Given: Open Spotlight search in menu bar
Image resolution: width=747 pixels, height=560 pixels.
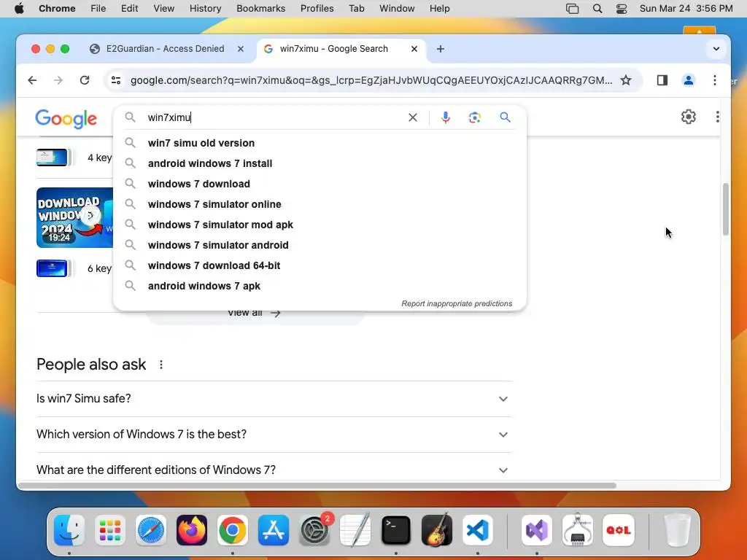Looking at the screenshot, I should coord(597,9).
